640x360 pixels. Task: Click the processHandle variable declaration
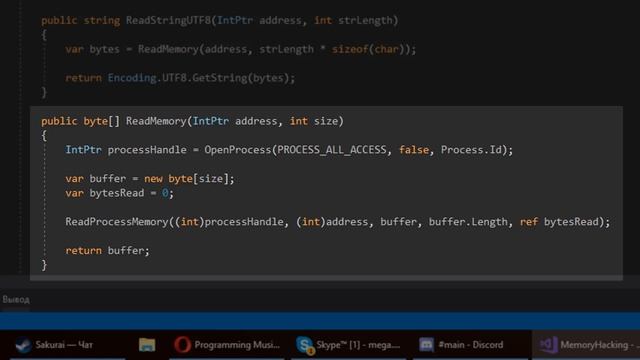click(147, 150)
